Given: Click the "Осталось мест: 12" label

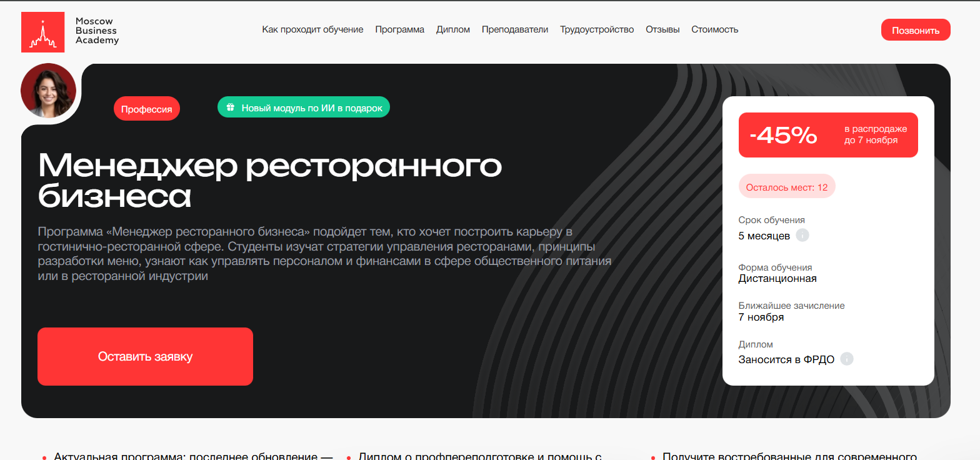Looking at the screenshot, I should tap(787, 187).
